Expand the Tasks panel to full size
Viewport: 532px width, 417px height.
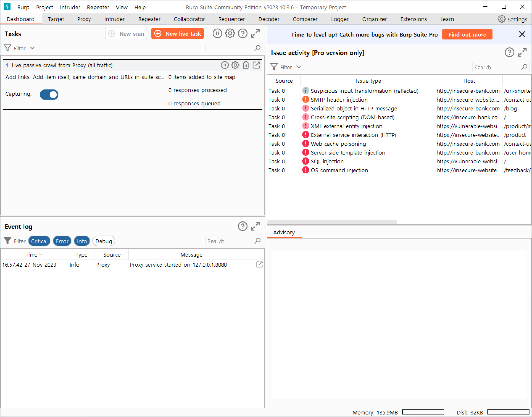pos(255,33)
